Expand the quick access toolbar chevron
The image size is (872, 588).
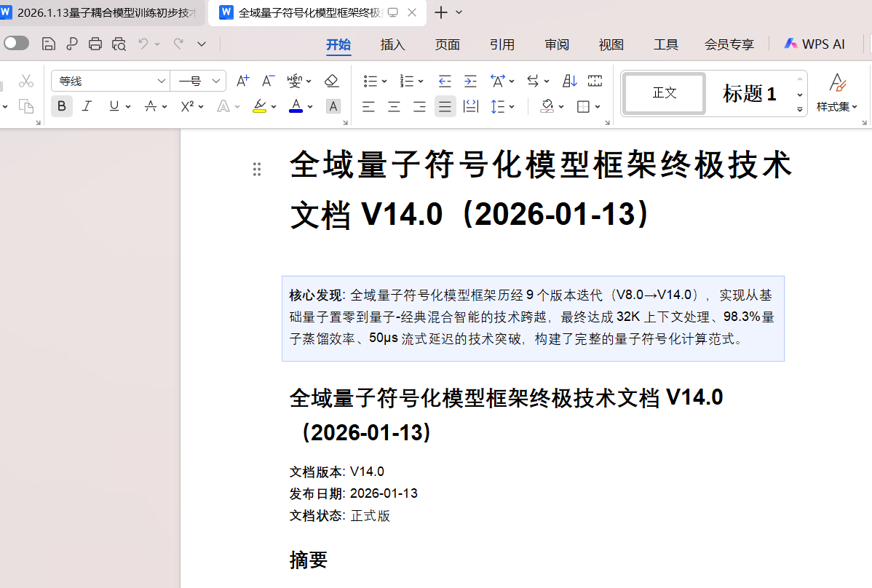(202, 44)
